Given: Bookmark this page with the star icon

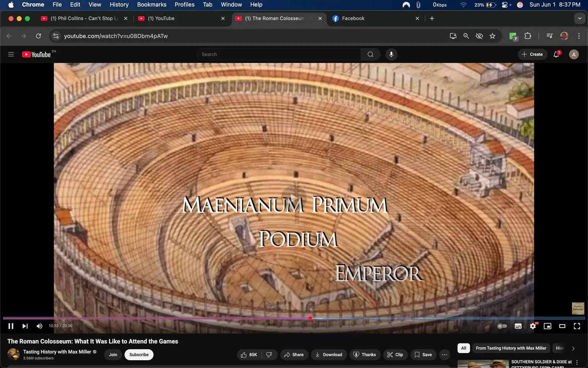Looking at the screenshot, I should pyautogui.click(x=492, y=36).
